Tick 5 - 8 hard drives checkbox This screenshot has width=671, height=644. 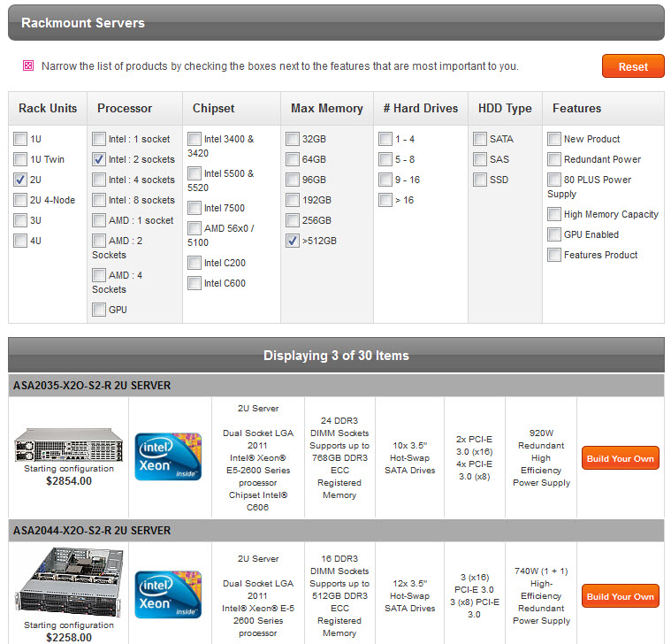pos(385,159)
